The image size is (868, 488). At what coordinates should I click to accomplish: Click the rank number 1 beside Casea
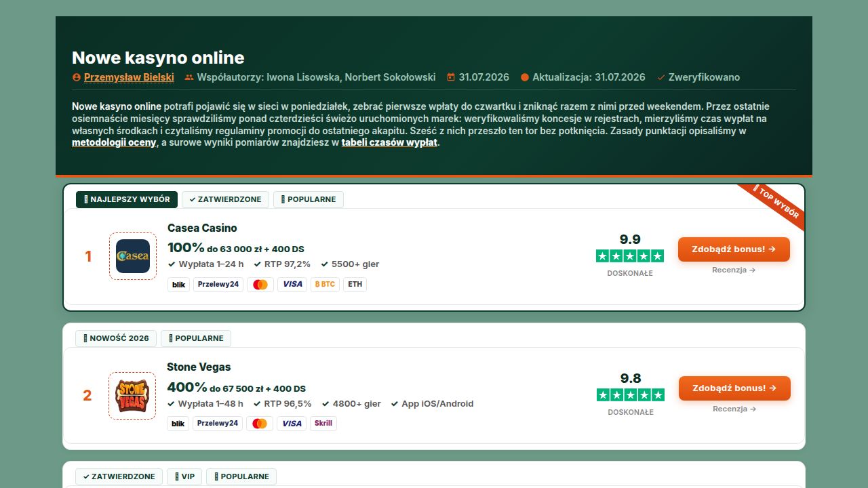(88, 256)
